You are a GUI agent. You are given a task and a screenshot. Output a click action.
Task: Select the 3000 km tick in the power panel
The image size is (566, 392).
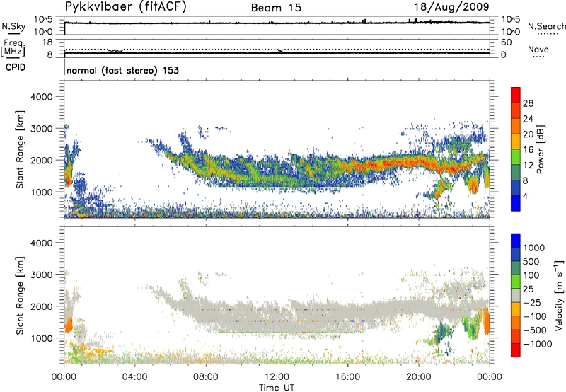pos(42,129)
